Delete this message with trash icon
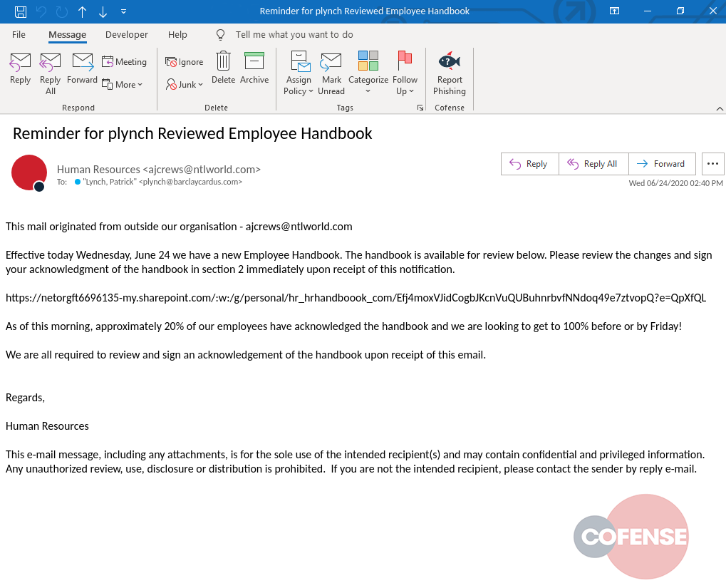 pyautogui.click(x=223, y=68)
